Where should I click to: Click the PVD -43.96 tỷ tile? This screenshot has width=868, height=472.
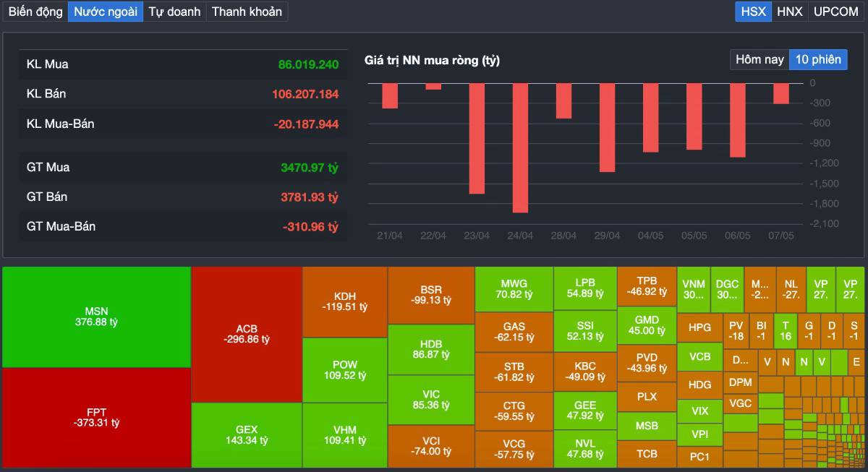click(x=647, y=363)
